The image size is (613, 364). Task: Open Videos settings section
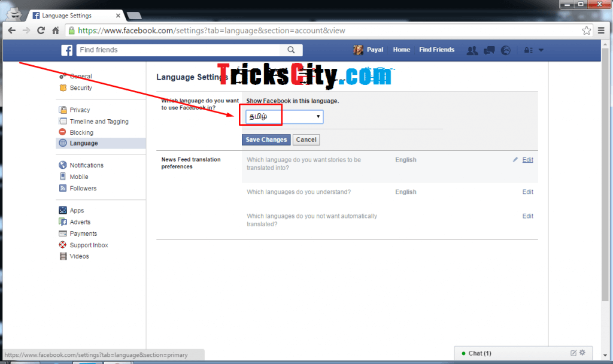click(79, 256)
